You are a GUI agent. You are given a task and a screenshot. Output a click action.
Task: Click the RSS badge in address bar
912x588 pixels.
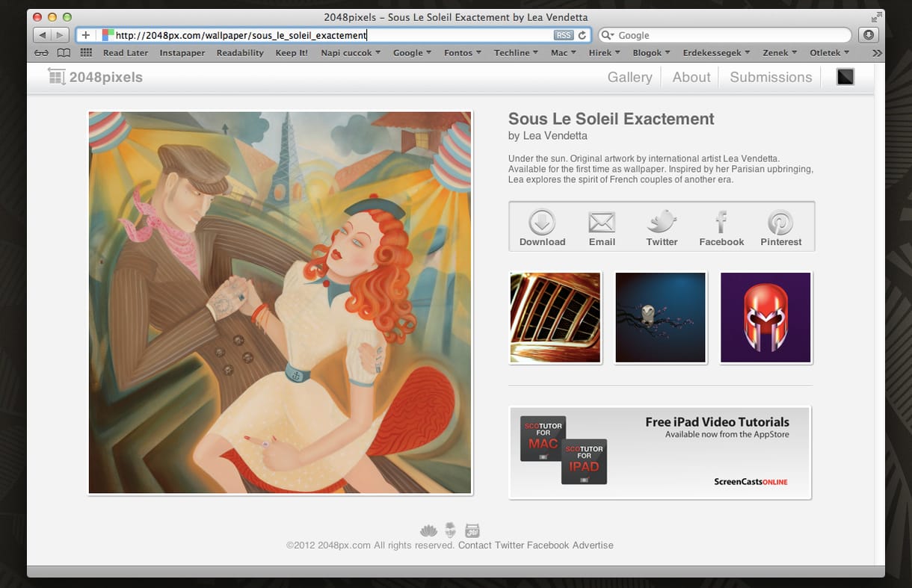[563, 35]
